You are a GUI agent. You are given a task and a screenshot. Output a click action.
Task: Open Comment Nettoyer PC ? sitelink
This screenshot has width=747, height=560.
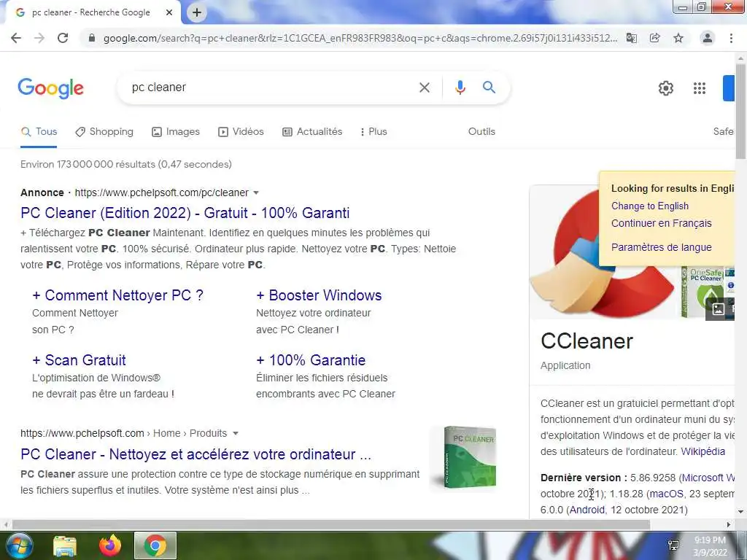coord(117,295)
